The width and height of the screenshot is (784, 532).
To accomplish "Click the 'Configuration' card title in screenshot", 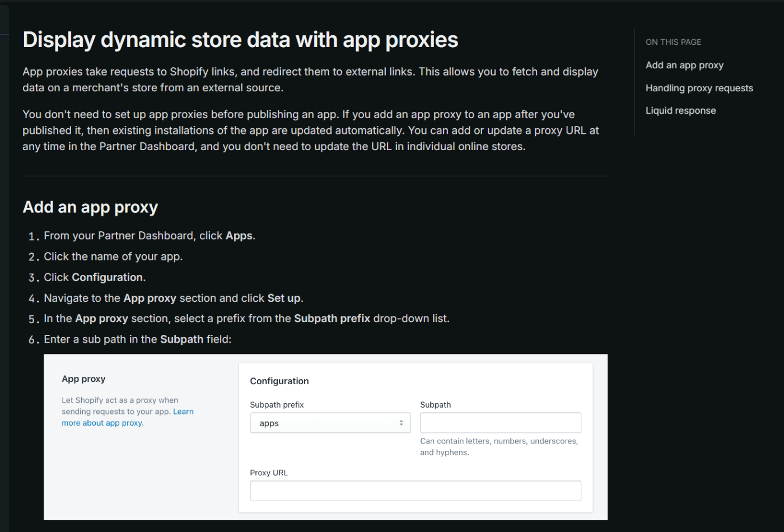I will [x=279, y=381].
